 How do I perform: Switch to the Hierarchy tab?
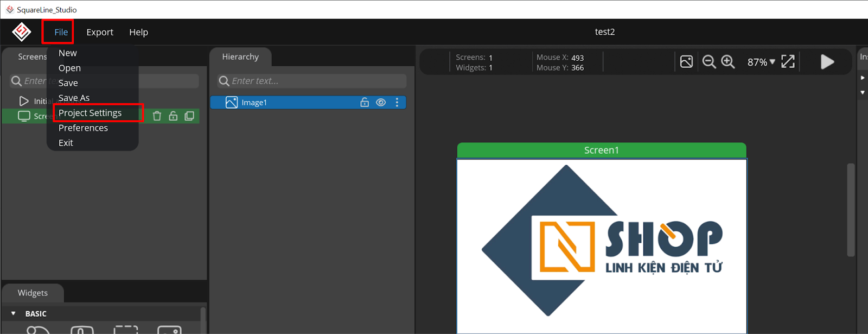point(240,56)
